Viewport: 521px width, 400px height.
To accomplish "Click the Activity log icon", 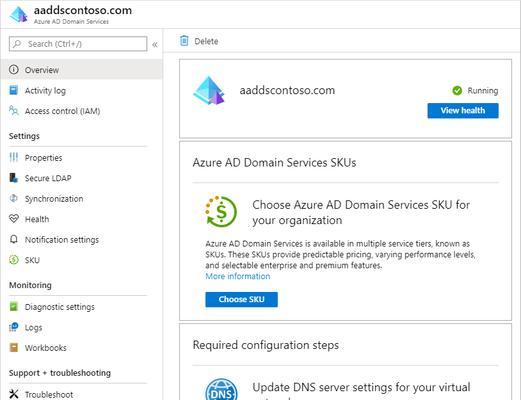I will 14,90.
